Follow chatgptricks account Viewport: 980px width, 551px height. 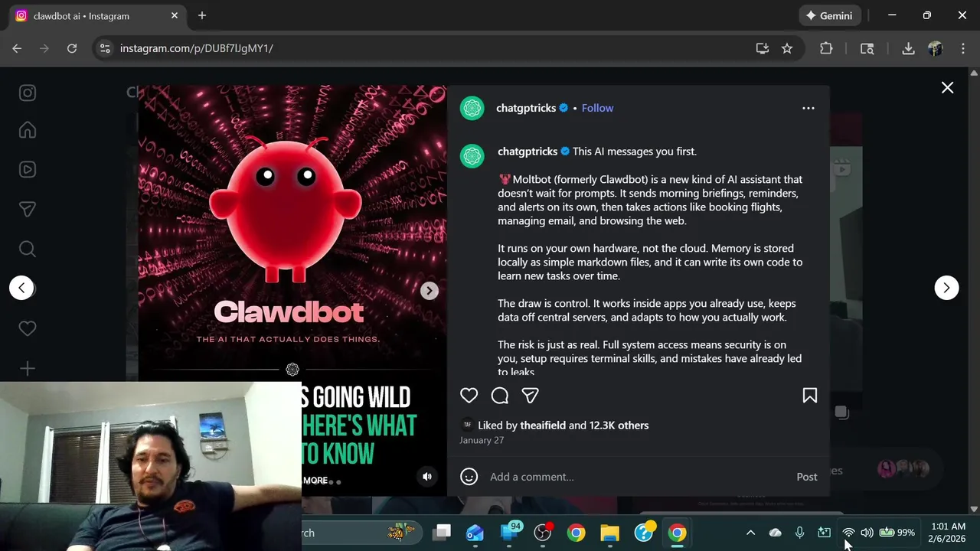tap(597, 108)
